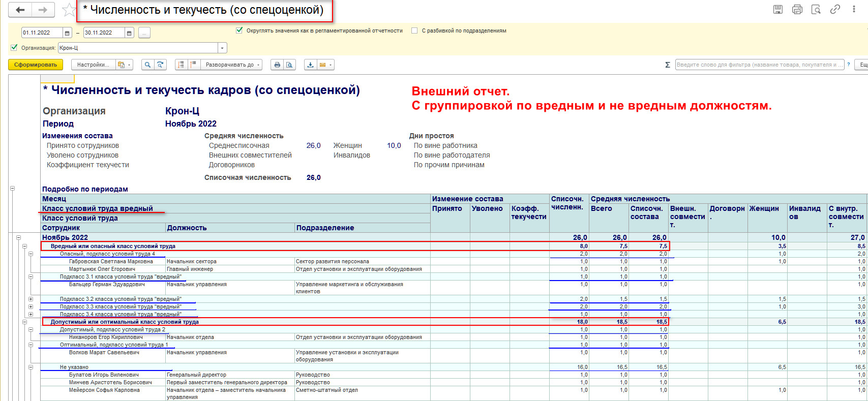Click the top-right printer icon
Screen dimensions: 868x401
797,9
